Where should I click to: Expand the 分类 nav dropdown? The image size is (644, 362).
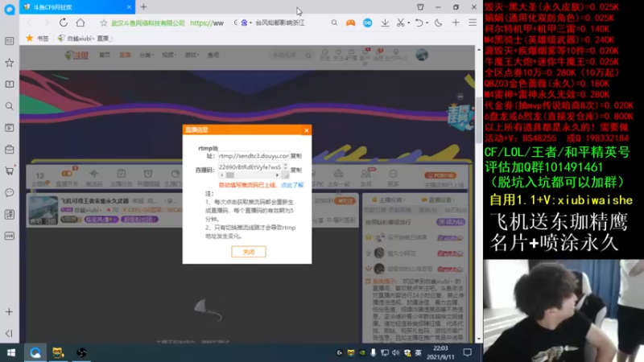coord(146,55)
